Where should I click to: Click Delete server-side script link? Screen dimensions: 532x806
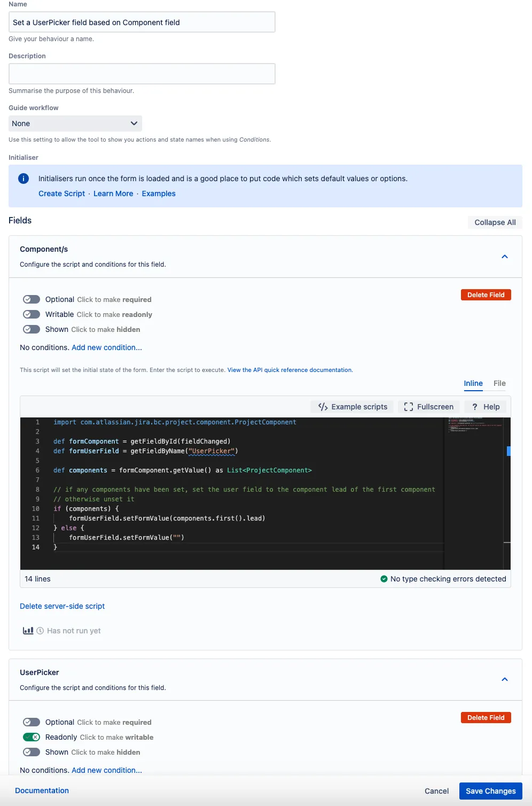[62, 606]
